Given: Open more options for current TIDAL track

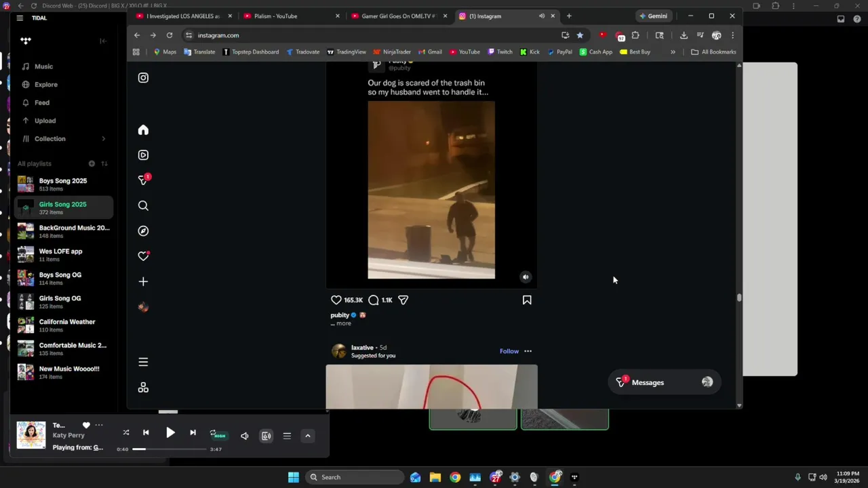Looking at the screenshot, I should (x=99, y=425).
